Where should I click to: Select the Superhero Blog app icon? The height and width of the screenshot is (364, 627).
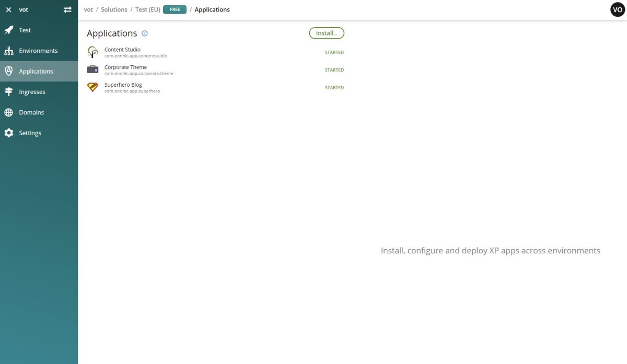(92, 87)
